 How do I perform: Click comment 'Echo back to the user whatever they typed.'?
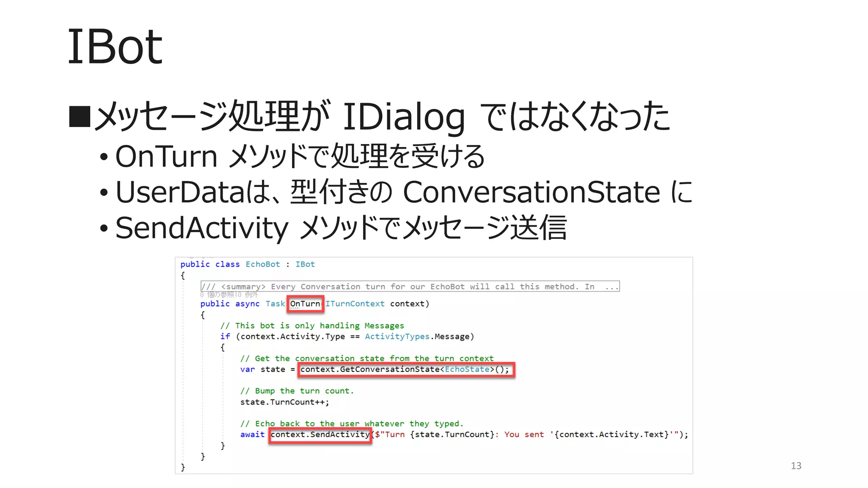(352, 424)
